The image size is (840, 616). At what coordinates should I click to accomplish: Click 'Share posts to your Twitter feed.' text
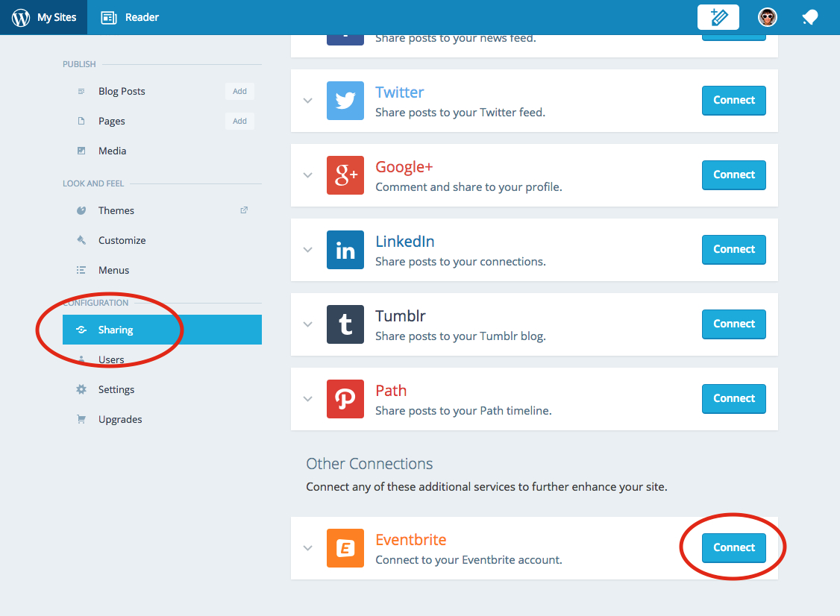(x=460, y=113)
